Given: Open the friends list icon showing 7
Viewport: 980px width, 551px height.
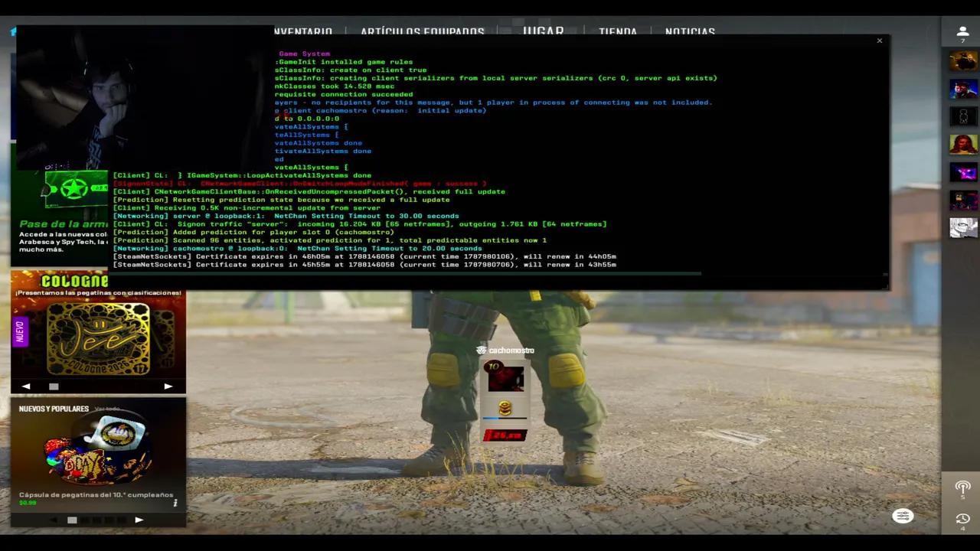Looking at the screenshot, I should coord(963,33).
